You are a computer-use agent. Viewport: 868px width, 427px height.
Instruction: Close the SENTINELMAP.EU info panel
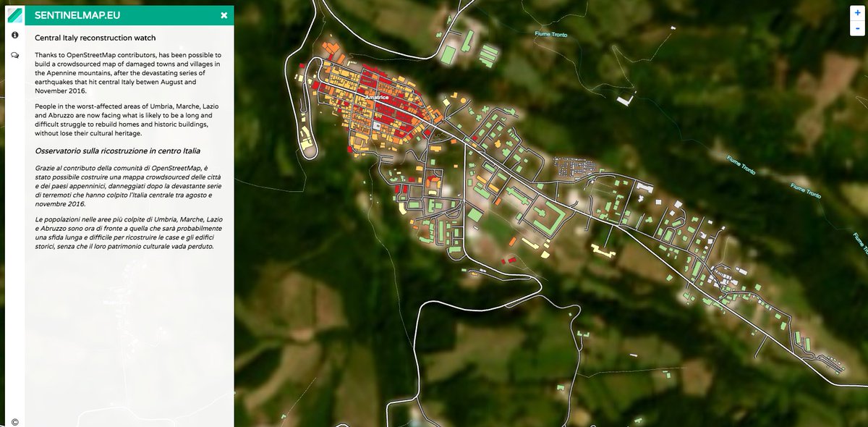tap(224, 15)
